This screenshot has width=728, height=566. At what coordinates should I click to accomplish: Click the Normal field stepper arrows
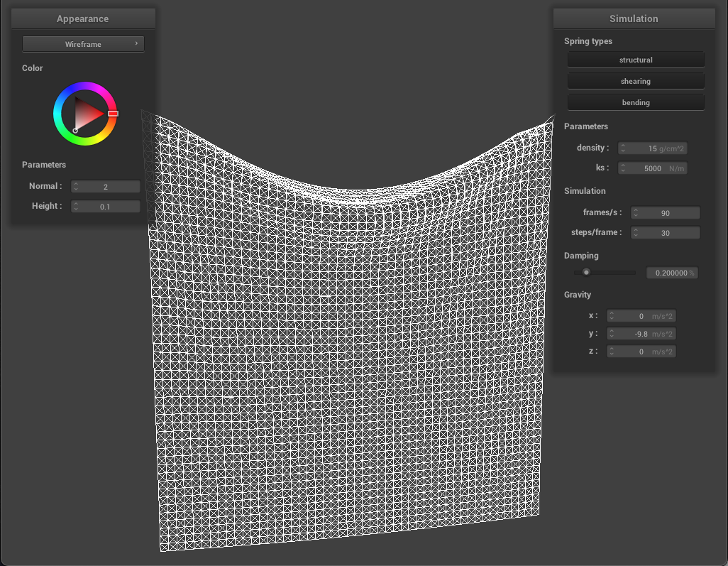(x=76, y=187)
